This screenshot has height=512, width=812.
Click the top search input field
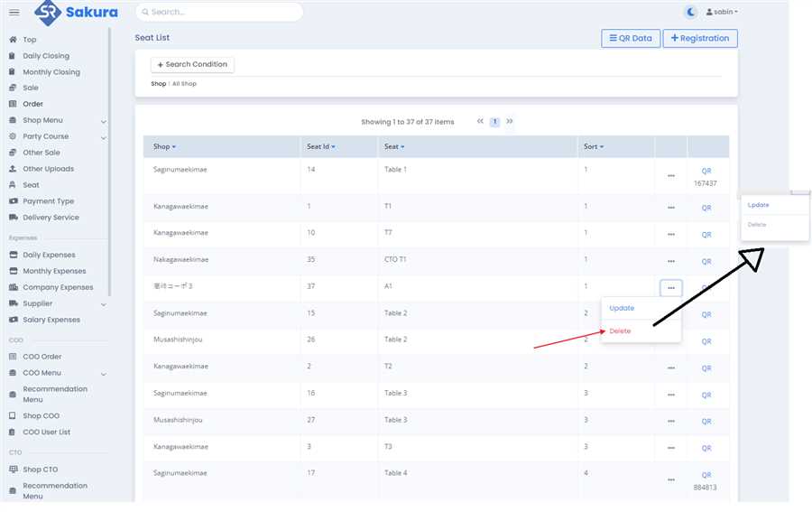point(219,12)
